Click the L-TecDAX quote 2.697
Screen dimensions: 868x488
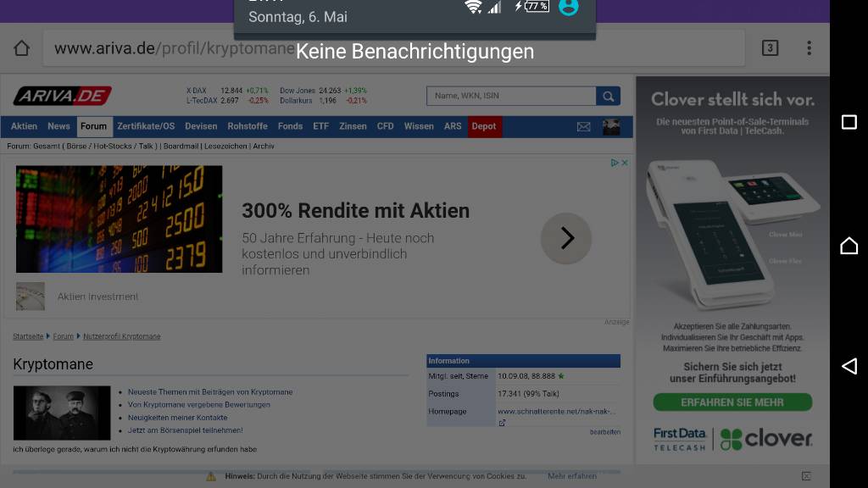click(230, 101)
